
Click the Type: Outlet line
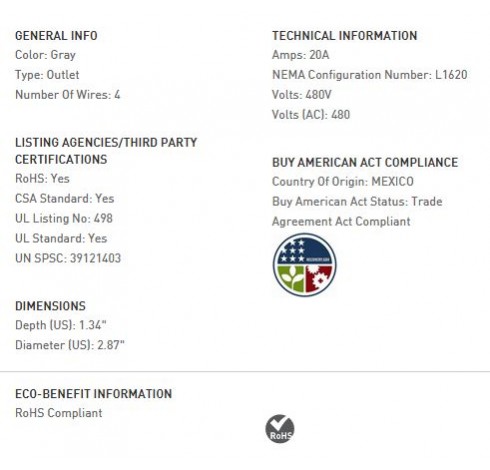[x=47, y=75]
